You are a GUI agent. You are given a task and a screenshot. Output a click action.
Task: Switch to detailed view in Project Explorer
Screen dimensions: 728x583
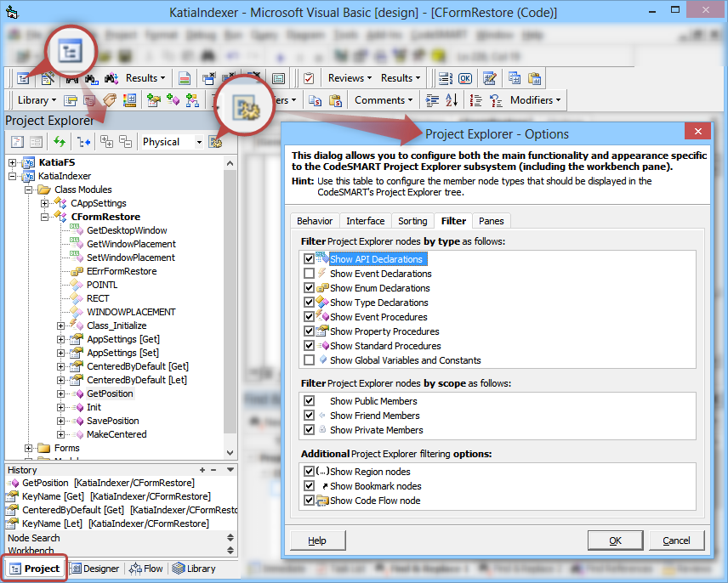pyautogui.click(x=36, y=141)
